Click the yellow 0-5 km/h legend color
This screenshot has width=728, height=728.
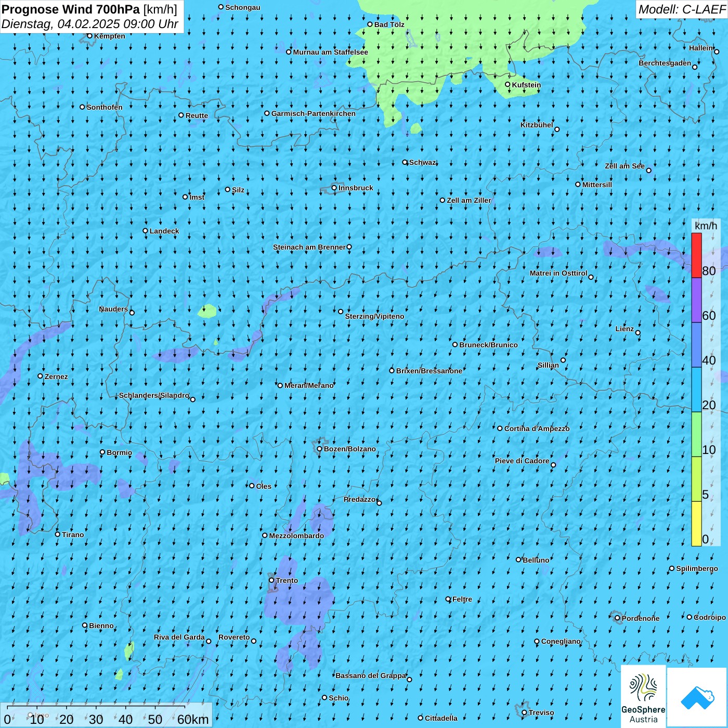pos(696,524)
